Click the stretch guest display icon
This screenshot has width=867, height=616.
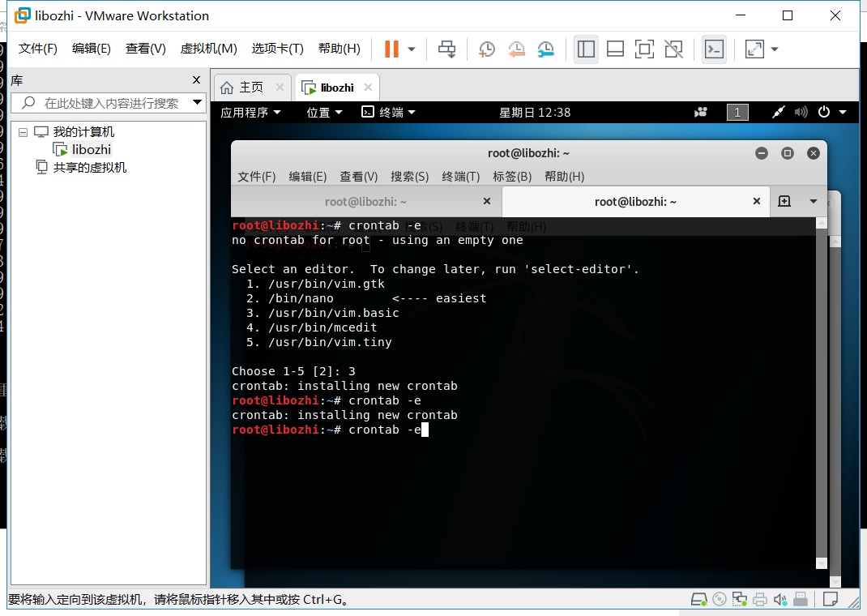(x=754, y=49)
